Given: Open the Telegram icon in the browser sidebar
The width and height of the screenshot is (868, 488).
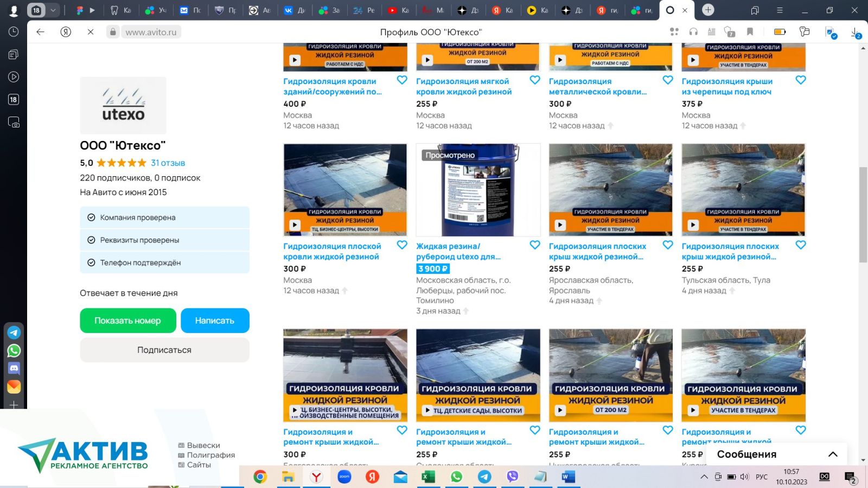Looking at the screenshot, I should coord(14,332).
